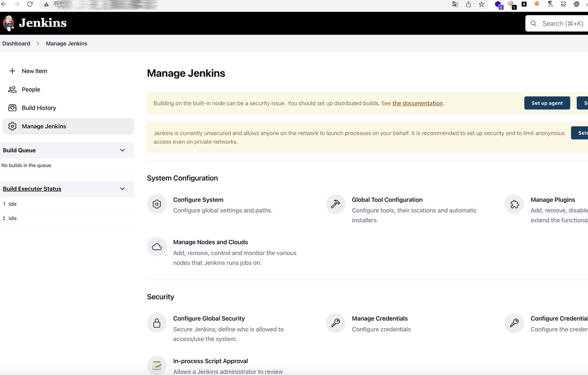Click the 'Jenkins is currently unsecured' warning text

pos(359,137)
